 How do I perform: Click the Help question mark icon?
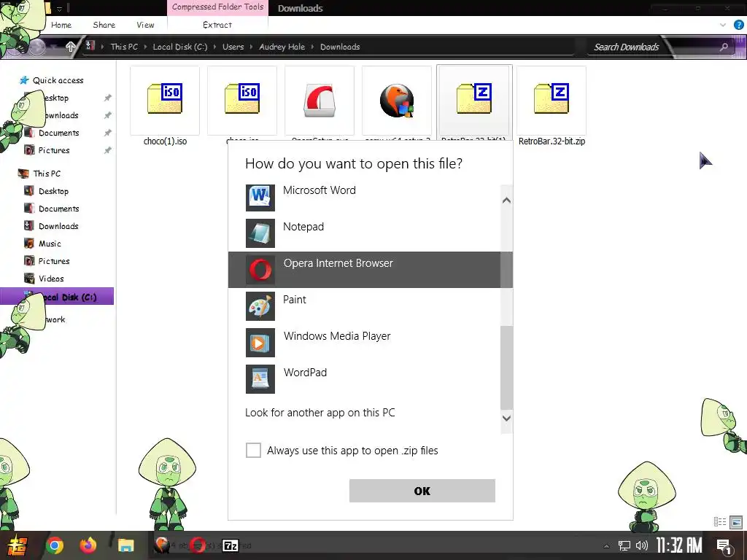click(x=738, y=25)
